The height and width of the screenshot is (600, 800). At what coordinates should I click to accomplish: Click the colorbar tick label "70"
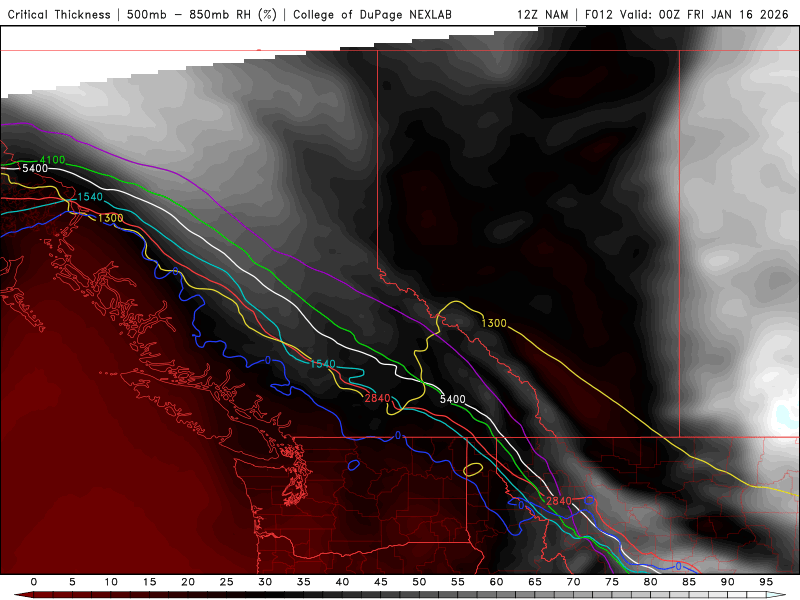click(573, 582)
